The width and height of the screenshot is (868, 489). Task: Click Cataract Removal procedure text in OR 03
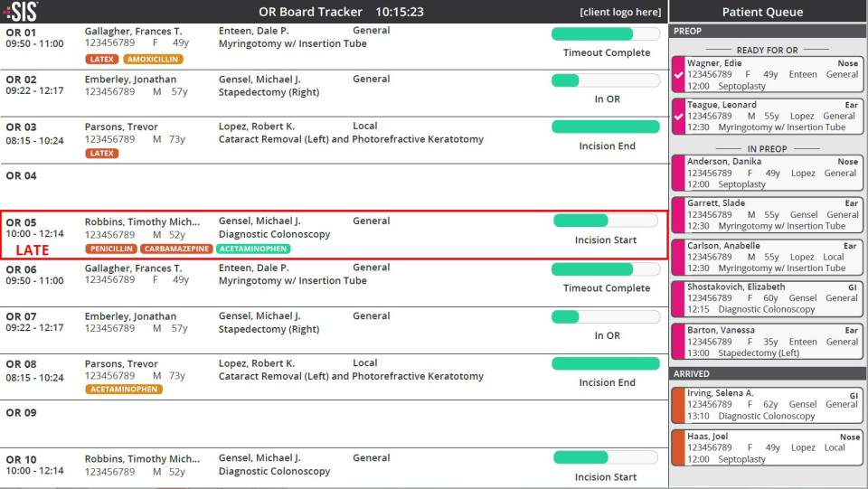click(x=351, y=139)
